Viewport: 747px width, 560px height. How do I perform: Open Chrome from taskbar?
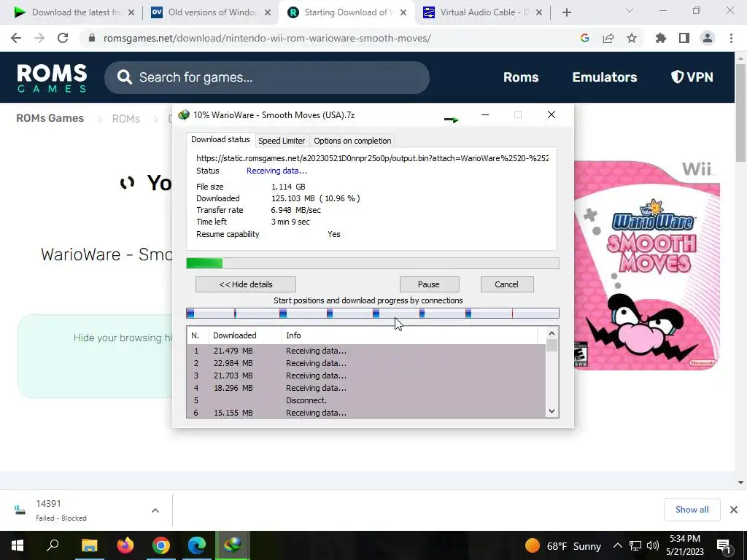(x=161, y=545)
